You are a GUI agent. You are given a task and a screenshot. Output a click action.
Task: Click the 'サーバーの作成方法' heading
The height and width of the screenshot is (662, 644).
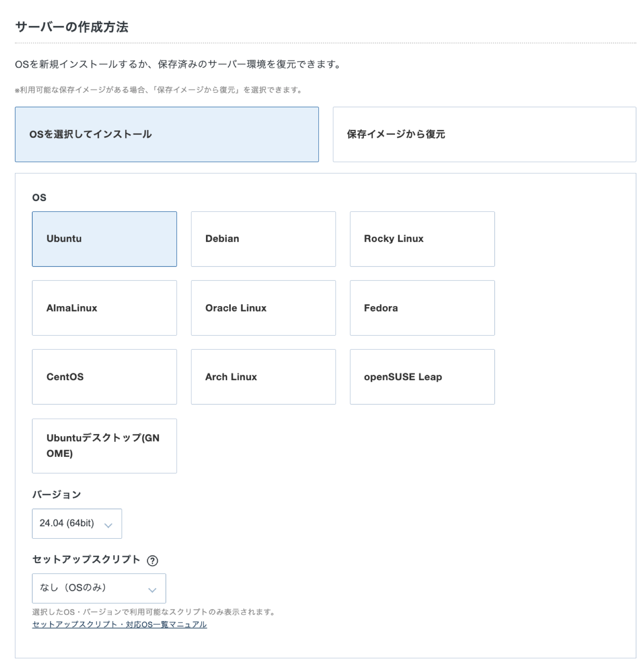pos(72,27)
